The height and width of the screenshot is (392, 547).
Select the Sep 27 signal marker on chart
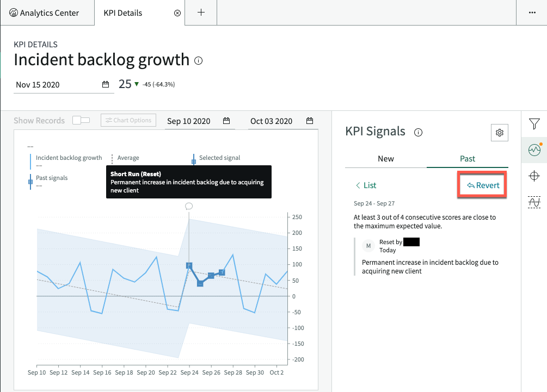222,272
